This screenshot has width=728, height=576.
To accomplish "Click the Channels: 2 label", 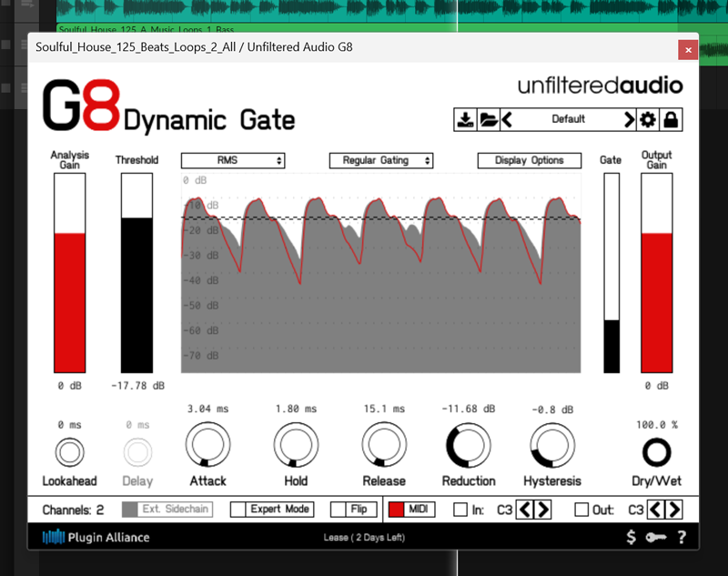I will 73,510.
